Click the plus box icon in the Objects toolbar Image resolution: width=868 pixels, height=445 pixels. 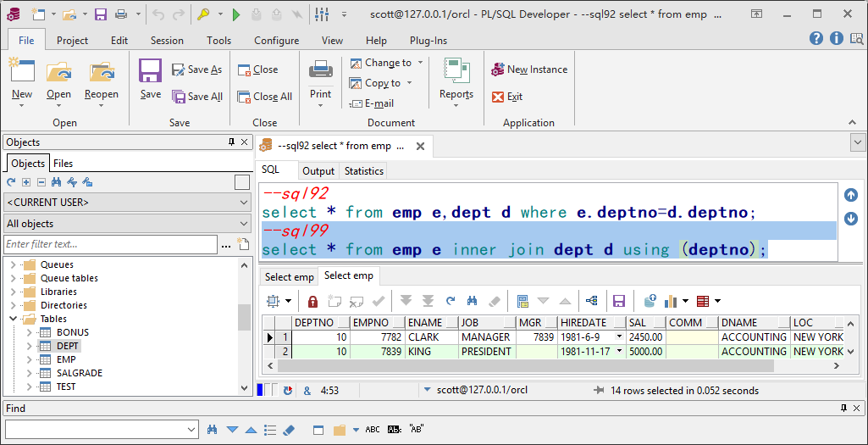pyautogui.click(x=26, y=181)
